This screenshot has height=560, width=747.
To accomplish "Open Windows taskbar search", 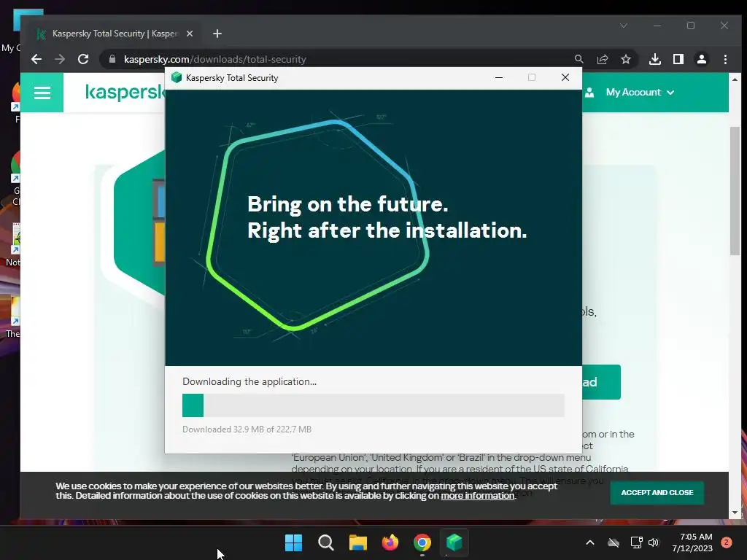I will (326, 542).
